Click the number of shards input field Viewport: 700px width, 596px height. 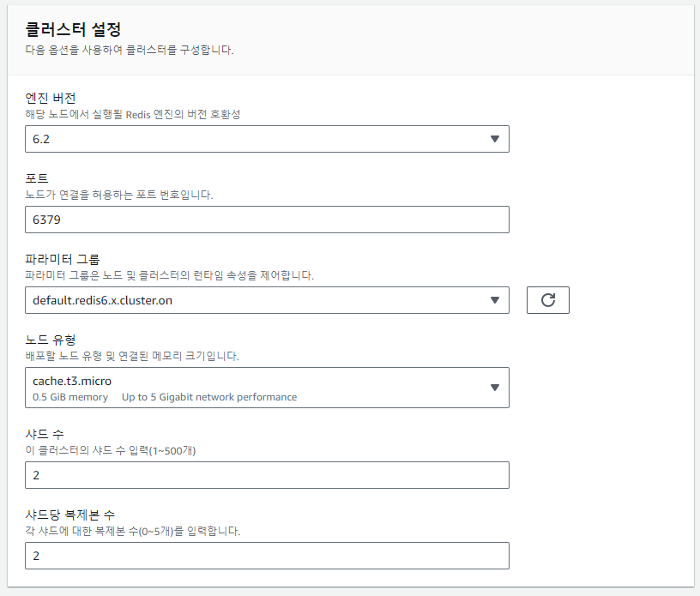click(x=267, y=475)
